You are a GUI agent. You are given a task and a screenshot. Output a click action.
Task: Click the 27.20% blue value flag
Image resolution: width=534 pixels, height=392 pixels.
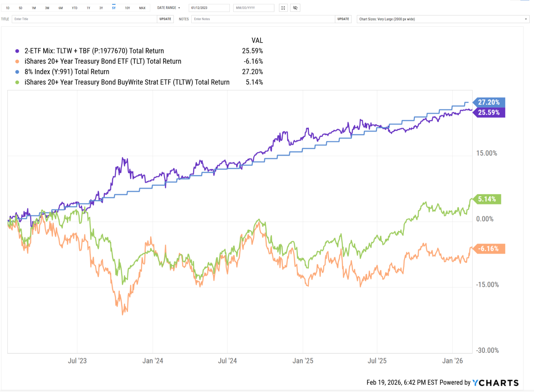coord(489,102)
